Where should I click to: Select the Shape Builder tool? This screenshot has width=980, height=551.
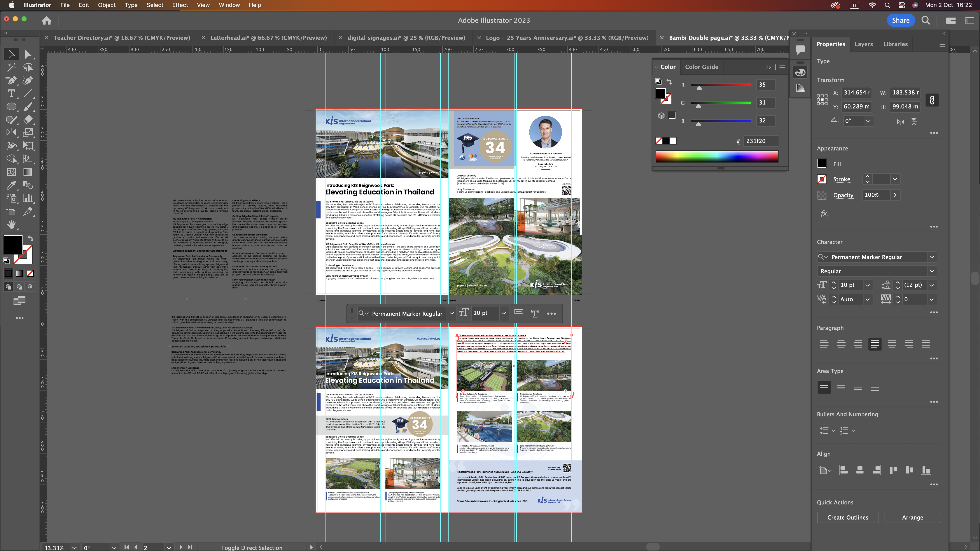(x=11, y=159)
